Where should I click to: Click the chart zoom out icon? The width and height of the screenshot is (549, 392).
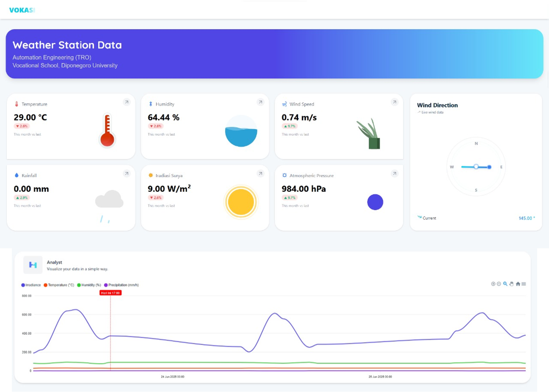[499, 284]
